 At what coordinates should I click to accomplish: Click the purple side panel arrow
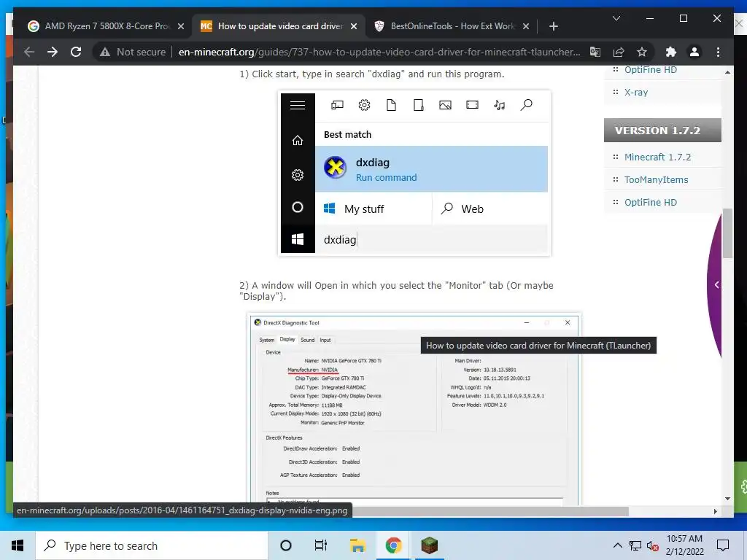(716, 285)
